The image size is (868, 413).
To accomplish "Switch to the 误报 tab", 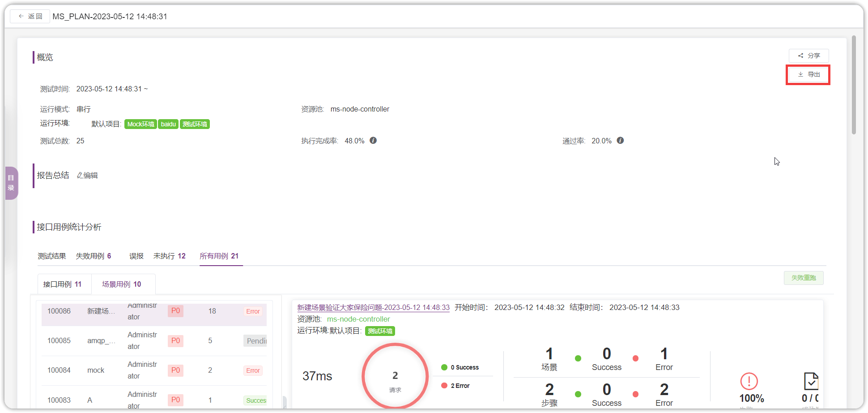I will [x=136, y=256].
